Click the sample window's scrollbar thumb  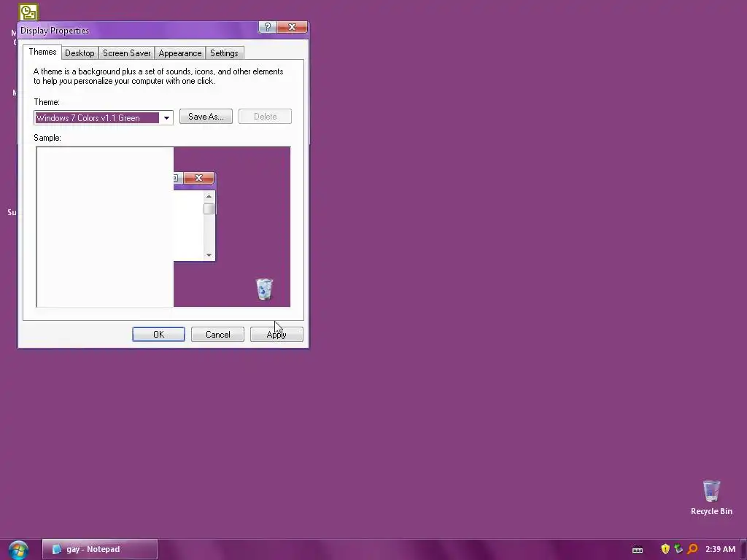point(209,209)
